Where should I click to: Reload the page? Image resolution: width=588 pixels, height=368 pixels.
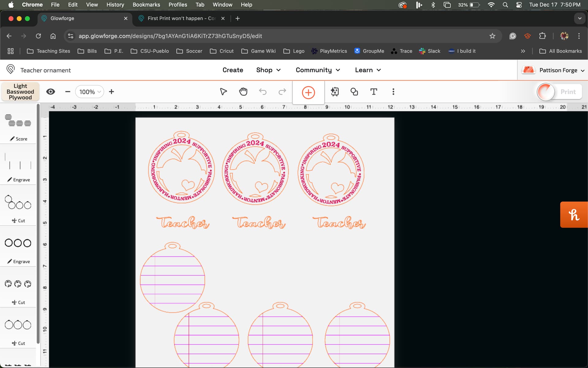(x=38, y=36)
